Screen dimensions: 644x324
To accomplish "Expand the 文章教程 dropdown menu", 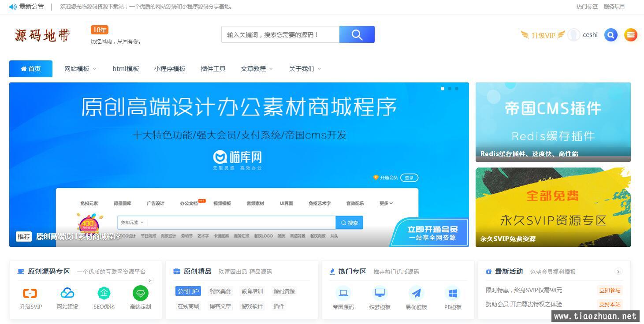I will coord(257,69).
